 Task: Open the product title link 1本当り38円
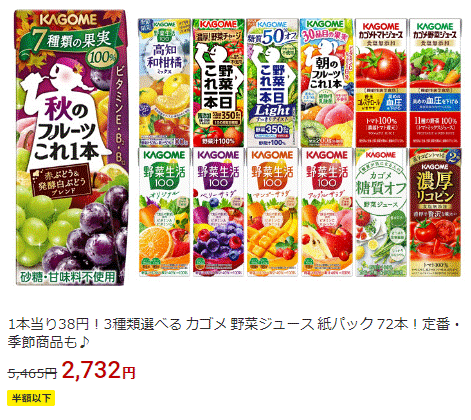tap(234, 333)
